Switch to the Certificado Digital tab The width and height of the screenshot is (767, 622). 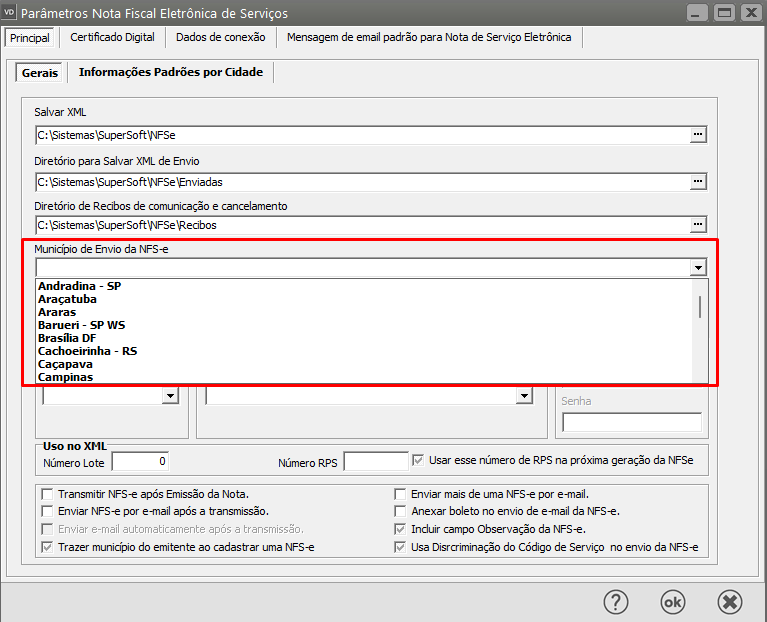coord(112,37)
